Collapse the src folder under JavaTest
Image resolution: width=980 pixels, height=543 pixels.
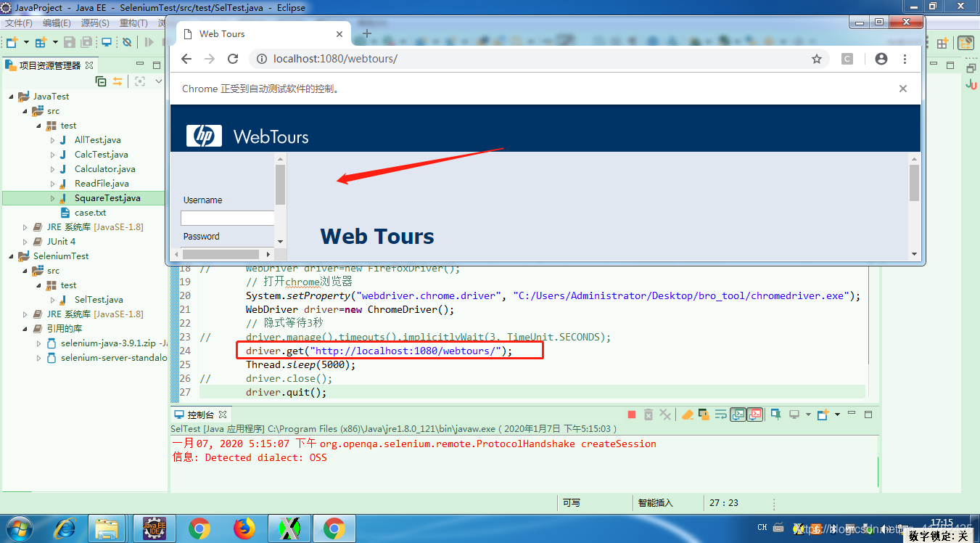pos(25,111)
